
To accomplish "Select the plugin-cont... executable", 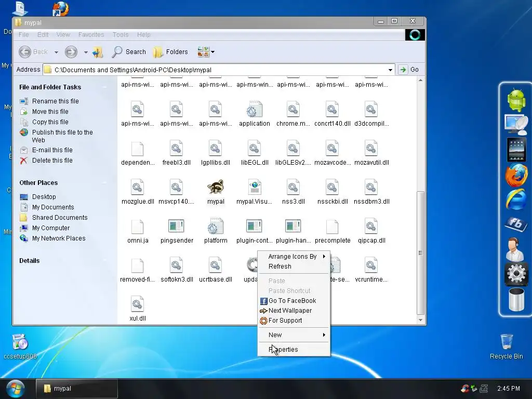I will [x=254, y=227].
